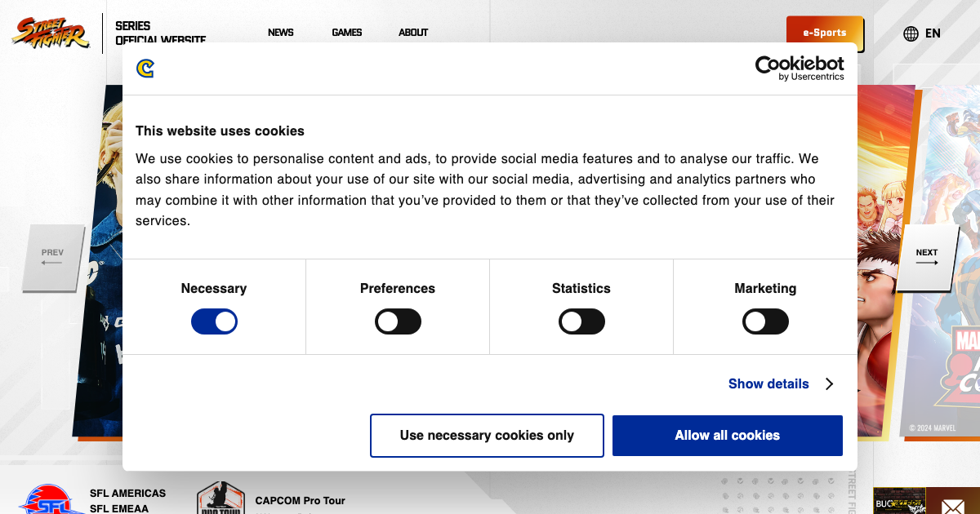Viewport: 980px width, 514px height.
Task: Enable the Preferences cookies switch
Action: coord(398,321)
